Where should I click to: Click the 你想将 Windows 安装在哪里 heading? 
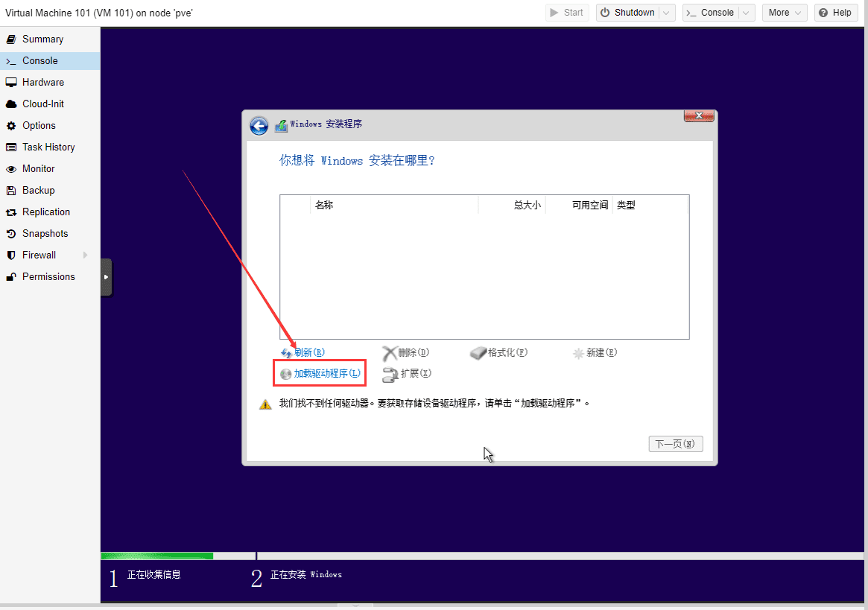pos(356,161)
